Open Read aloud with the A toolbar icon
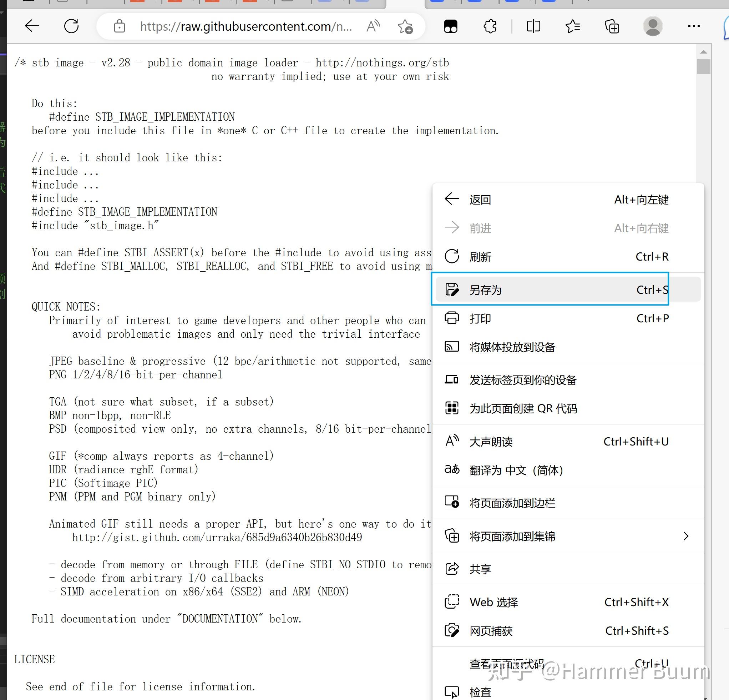Viewport: 729px width, 700px height. [x=373, y=26]
